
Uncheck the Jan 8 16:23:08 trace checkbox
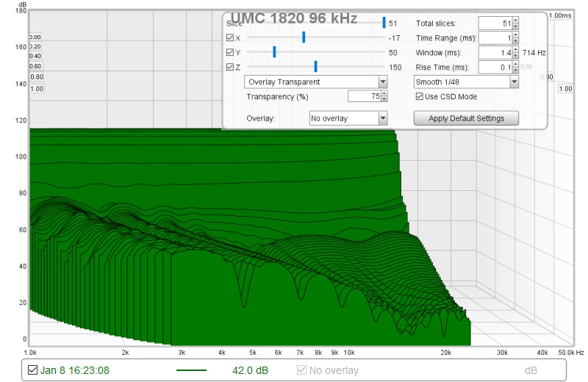[x=32, y=370]
